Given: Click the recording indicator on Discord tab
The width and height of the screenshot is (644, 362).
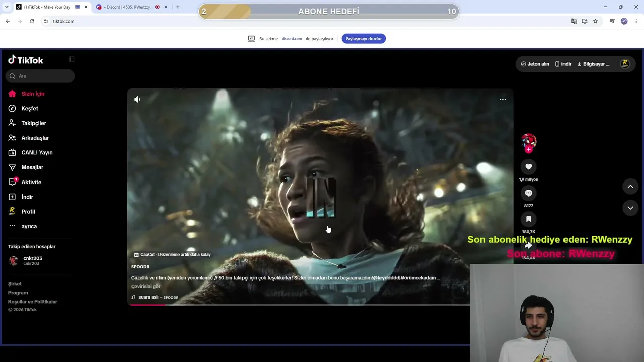Looking at the screenshot, I should point(157,7).
